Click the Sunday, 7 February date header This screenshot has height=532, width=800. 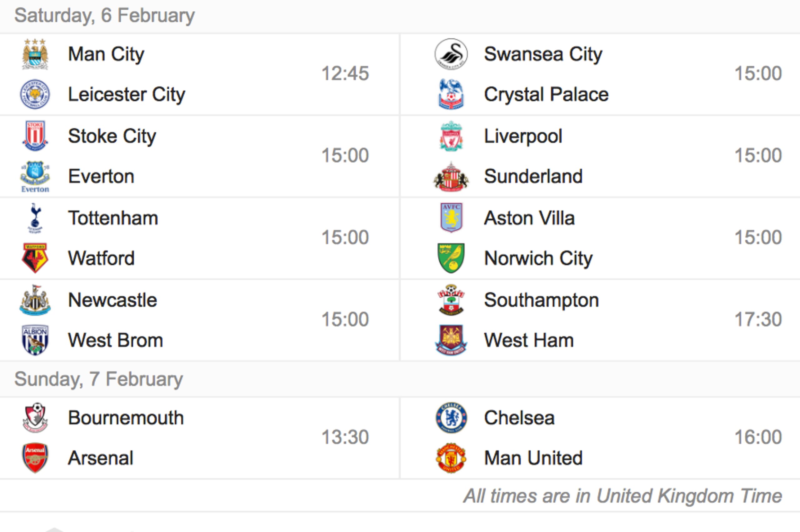point(98,379)
